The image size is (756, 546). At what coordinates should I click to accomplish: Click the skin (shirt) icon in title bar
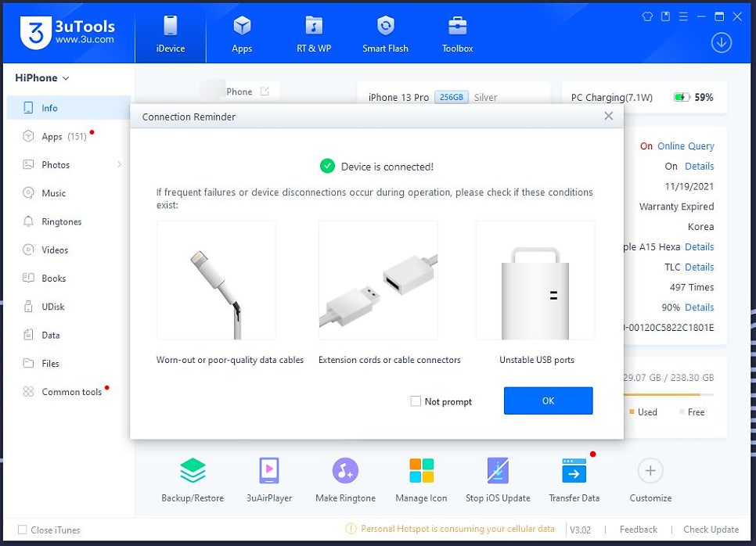pyautogui.click(x=647, y=17)
